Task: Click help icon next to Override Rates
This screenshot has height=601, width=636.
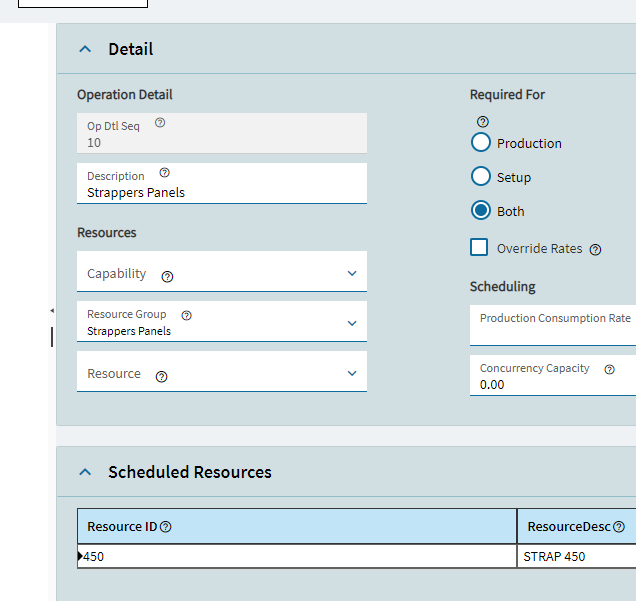Action: [595, 250]
